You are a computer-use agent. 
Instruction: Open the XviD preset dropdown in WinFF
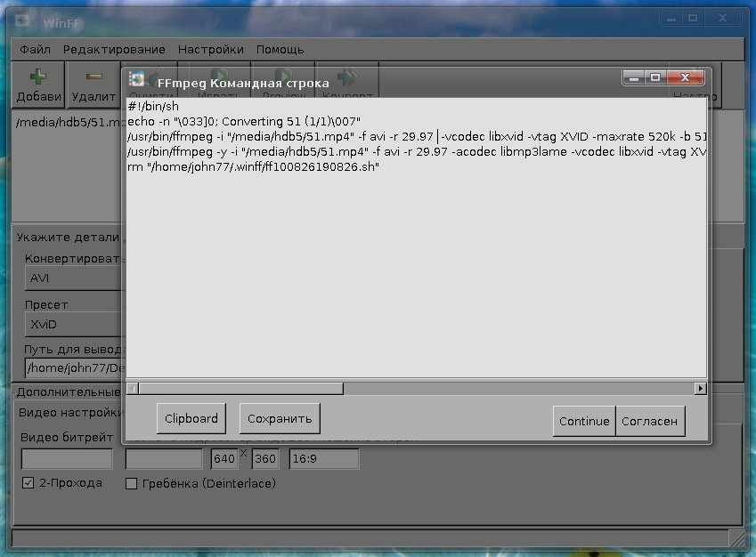[73, 324]
